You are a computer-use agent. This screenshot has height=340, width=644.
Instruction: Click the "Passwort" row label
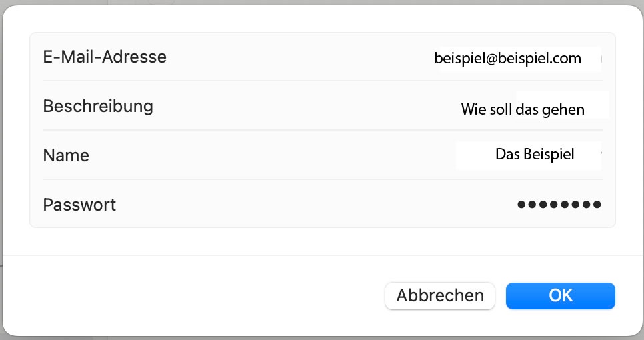(79, 204)
